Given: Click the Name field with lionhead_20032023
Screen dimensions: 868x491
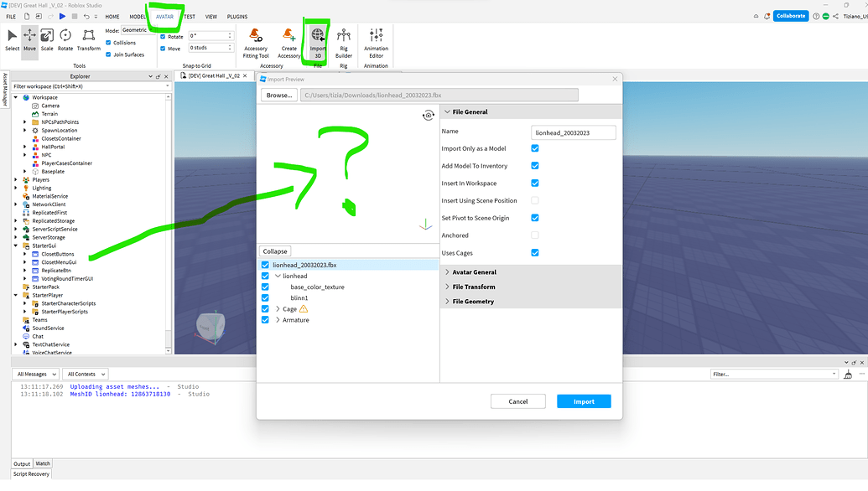Looking at the screenshot, I should click(574, 132).
